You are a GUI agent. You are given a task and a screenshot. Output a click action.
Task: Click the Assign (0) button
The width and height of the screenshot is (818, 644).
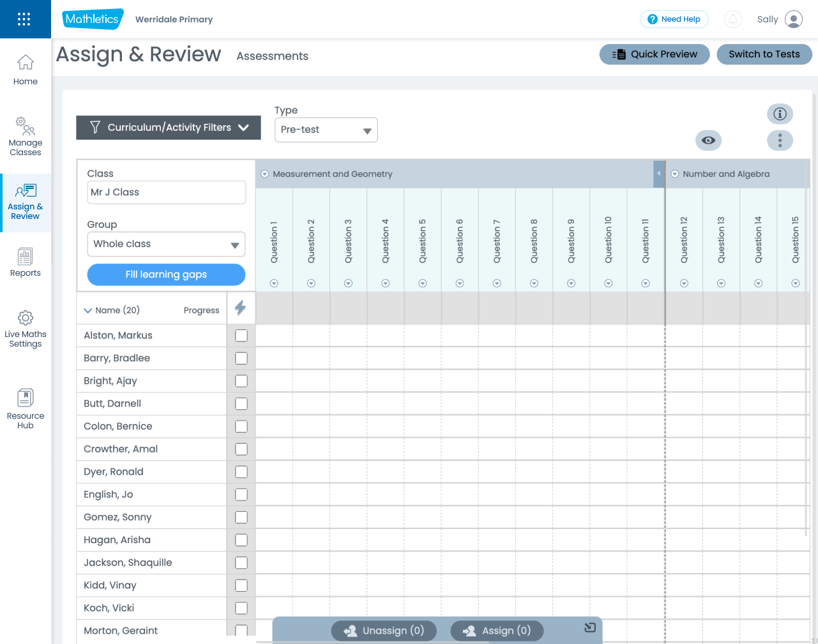click(x=497, y=631)
